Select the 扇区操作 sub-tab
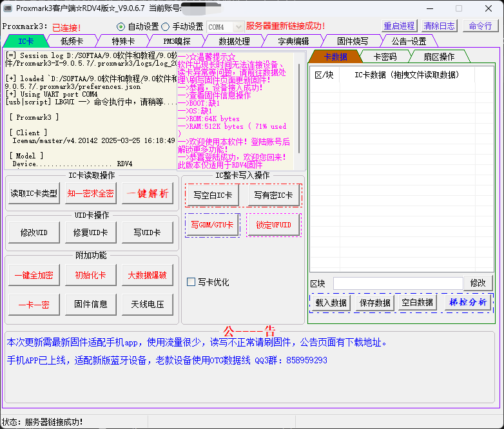The image size is (504, 429). pos(439,57)
